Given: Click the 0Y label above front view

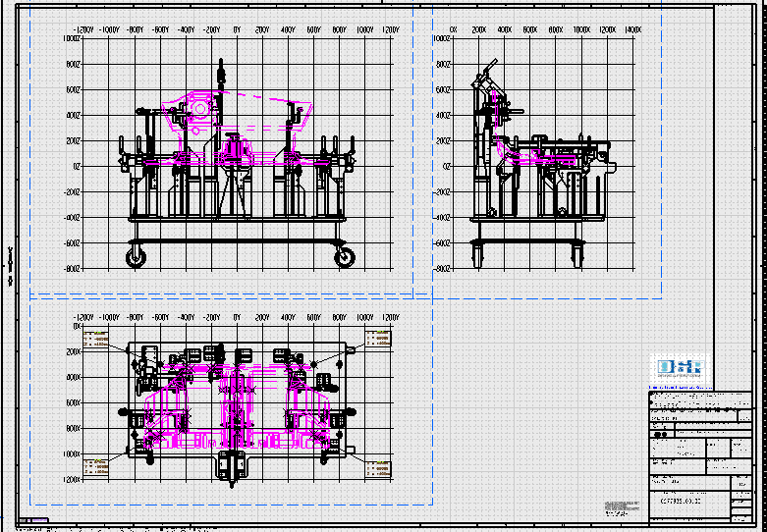Looking at the screenshot, I should [x=238, y=30].
